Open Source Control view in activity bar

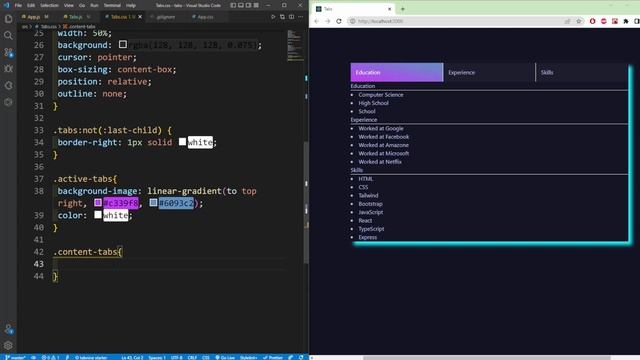8,52
